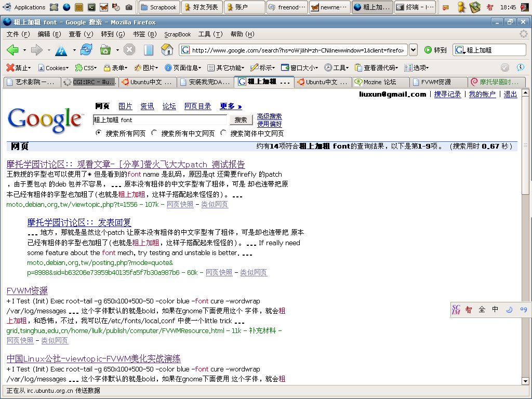Click the moon icon on the SCIM toolbar
The width and height of the screenshot is (532, 399).
[x=509, y=310]
